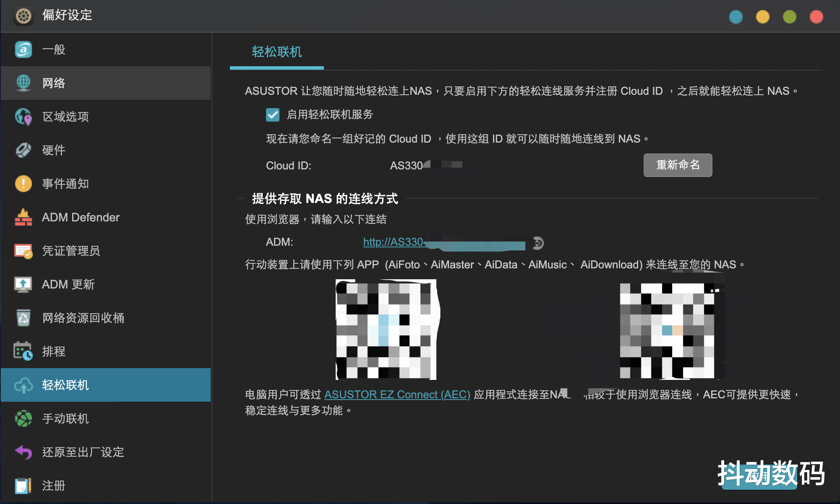Image resolution: width=840 pixels, height=504 pixels.
Task: Click the green window control dot
Action: pyautogui.click(x=790, y=17)
